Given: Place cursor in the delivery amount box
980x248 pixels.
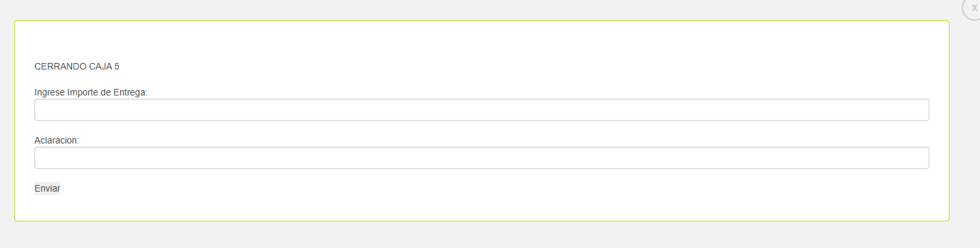Looking at the screenshot, I should click(481, 110).
